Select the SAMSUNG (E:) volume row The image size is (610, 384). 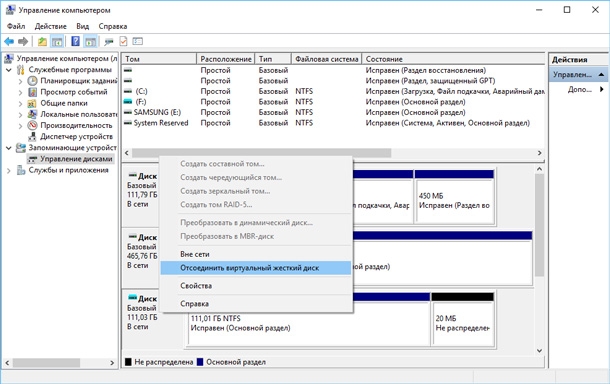pos(333,112)
